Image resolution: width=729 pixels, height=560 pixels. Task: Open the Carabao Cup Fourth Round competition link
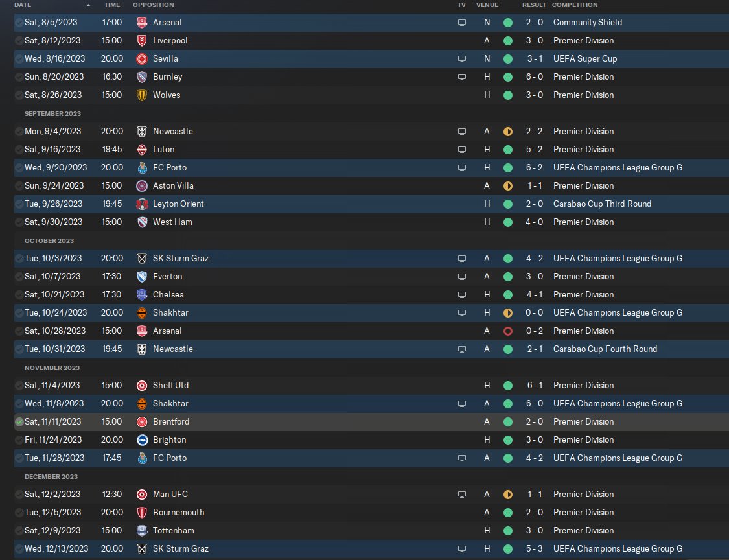(605, 349)
